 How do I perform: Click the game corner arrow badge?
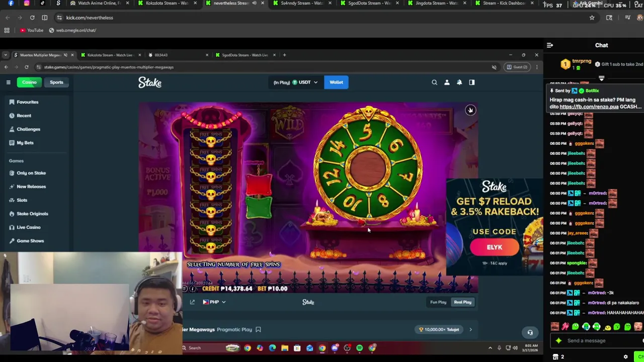click(x=470, y=110)
